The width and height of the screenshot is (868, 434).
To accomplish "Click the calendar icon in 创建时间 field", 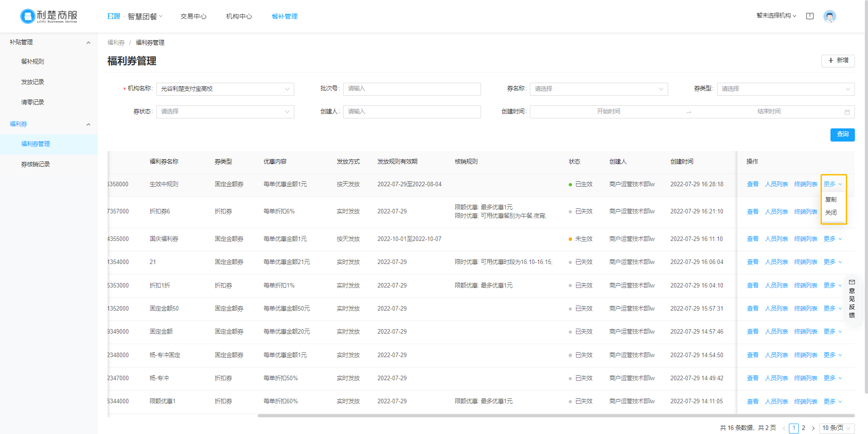I will [847, 112].
